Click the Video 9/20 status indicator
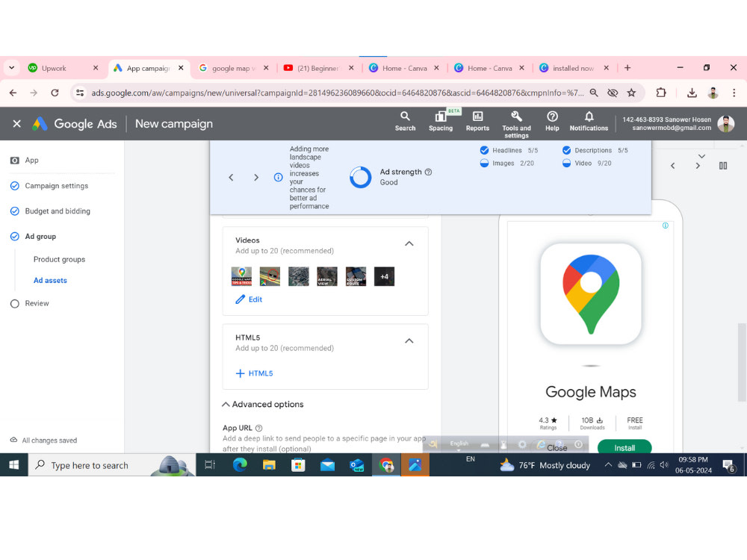This screenshot has height=560, width=747. [x=566, y=164]
